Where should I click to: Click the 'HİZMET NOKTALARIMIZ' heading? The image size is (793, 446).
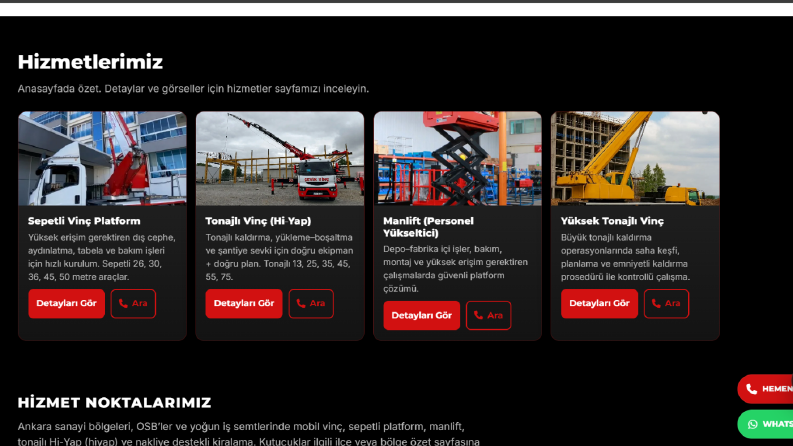pos(114,403)
